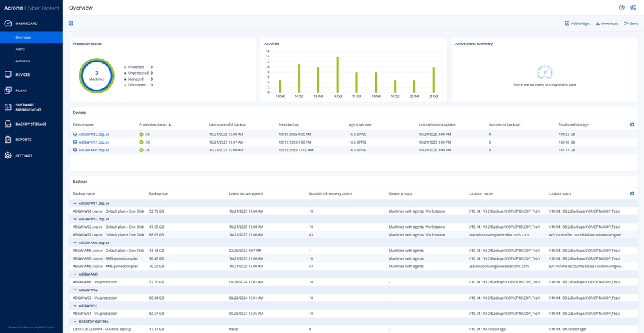
Task: Click the expand dashboard fullscreen icon
Action: coord(71,24)
